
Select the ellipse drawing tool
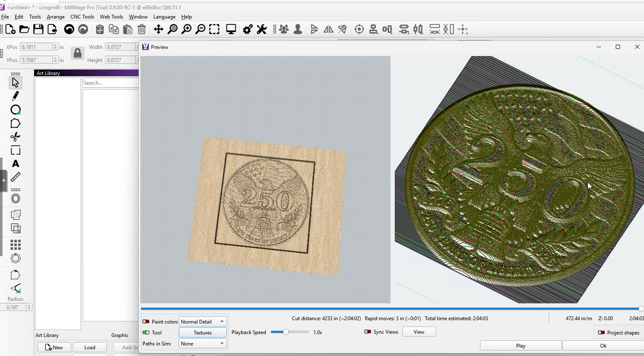tap(16, 110)
